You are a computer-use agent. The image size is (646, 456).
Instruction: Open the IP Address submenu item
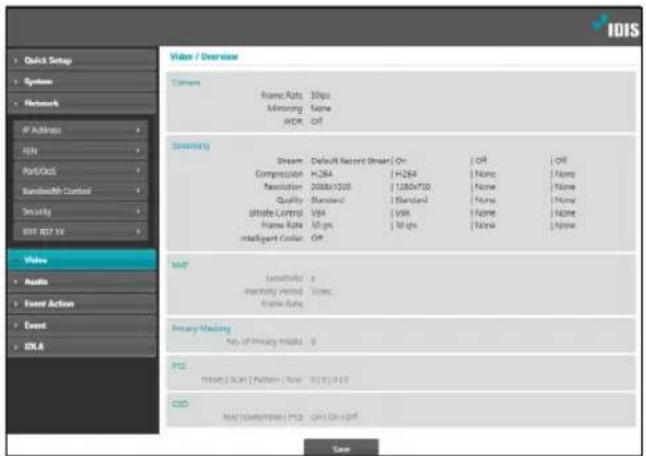coord(81,130)
